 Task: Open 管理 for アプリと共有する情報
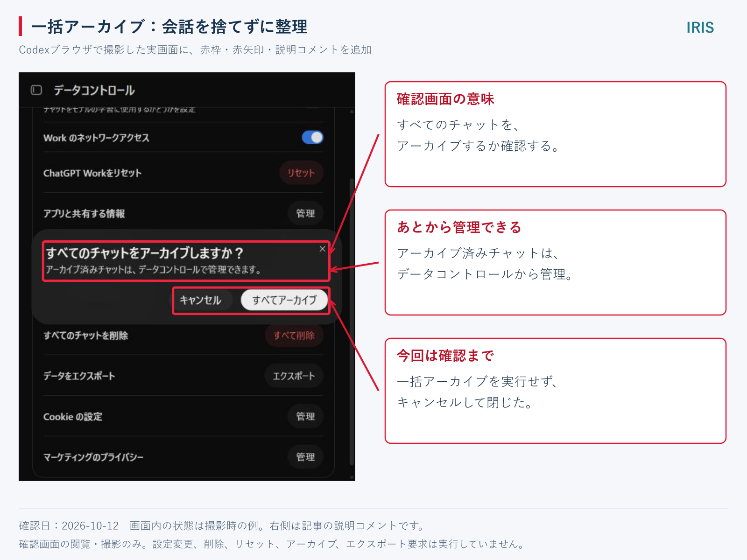coord(305,213)
